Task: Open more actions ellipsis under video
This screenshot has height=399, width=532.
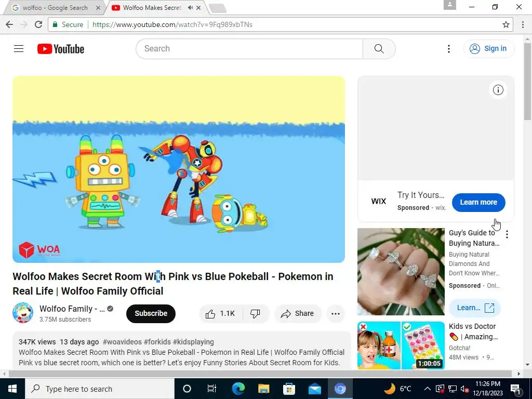Action: pyautogui.click(x=336, y=313)
